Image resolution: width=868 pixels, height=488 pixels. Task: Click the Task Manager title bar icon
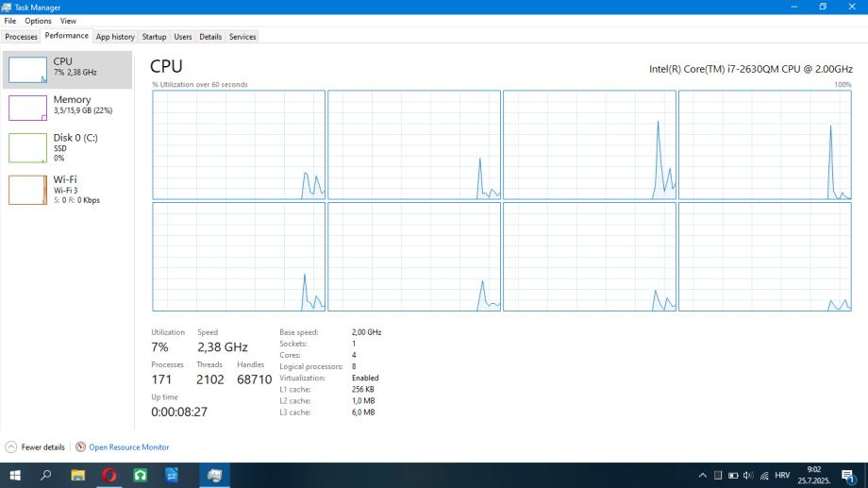pyautogui.click(x=6, y=8)
